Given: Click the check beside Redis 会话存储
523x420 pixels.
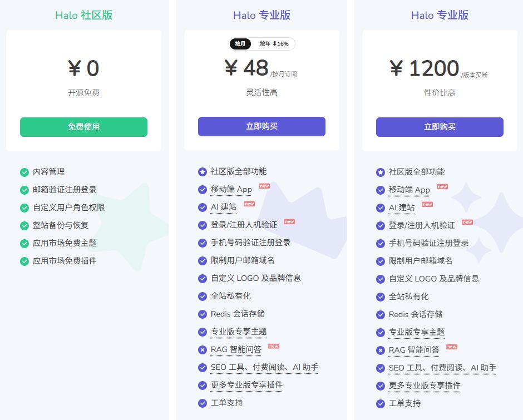Looking at the screenshot, I should tap(202, 314).
